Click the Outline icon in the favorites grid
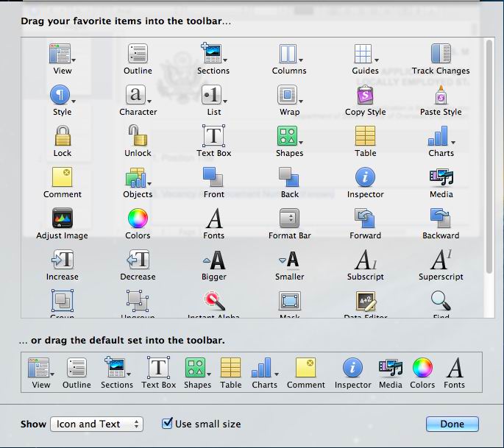The height and width of the screenshot is (448, 504). 138,54
